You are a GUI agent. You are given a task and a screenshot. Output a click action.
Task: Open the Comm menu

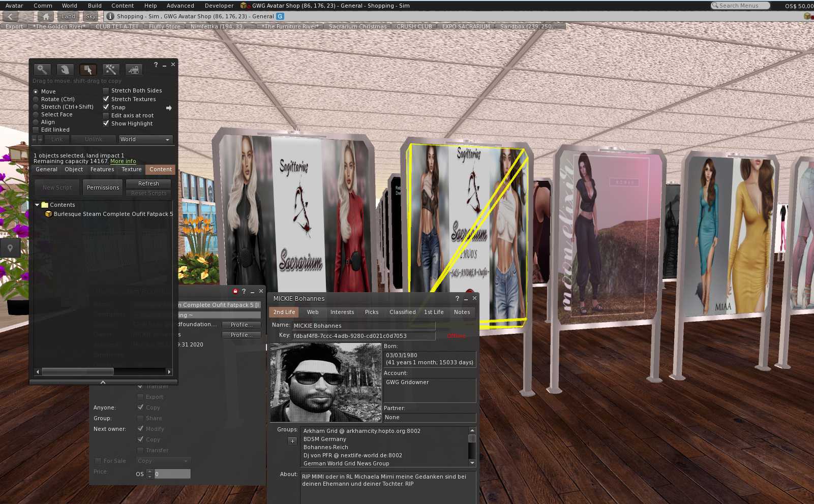pos(43,6)
